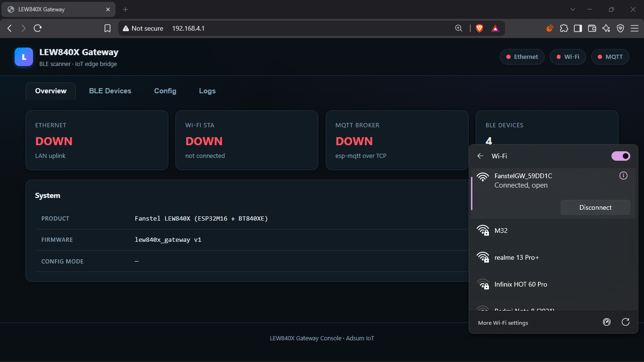Click the BLE DEVICES count card
This screenshot has height=362, width=644.
coord(547,128)
